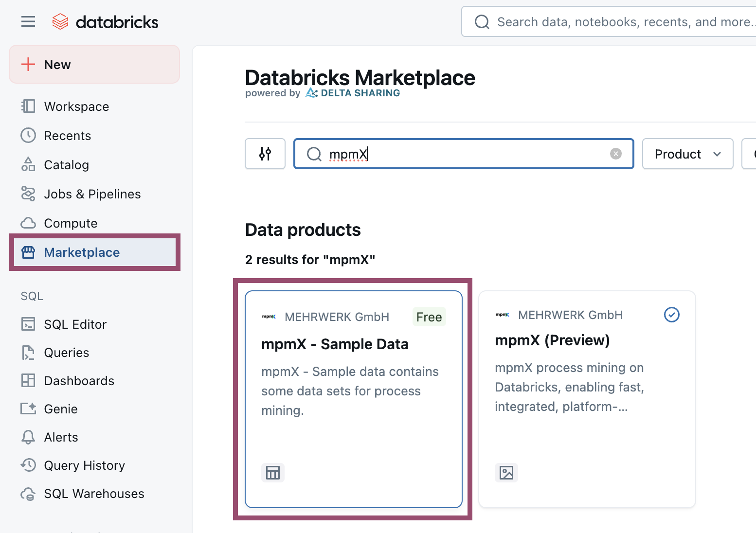Click the magnifier icon in global search
Image resolution: width=756 pixels, height=533 pixels.
point(482,22)
